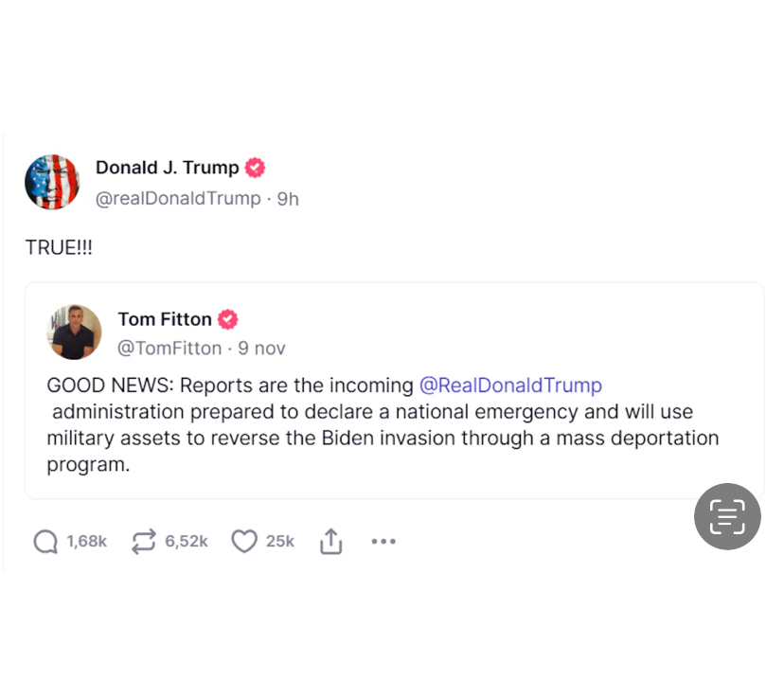
Task: Open the three-dot more options menu
Action: (383, 541)
